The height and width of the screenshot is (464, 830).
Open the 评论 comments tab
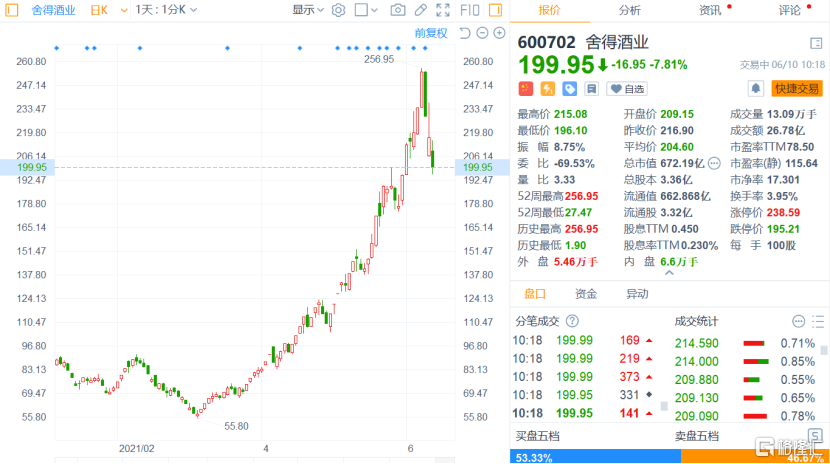pos(790,10)
